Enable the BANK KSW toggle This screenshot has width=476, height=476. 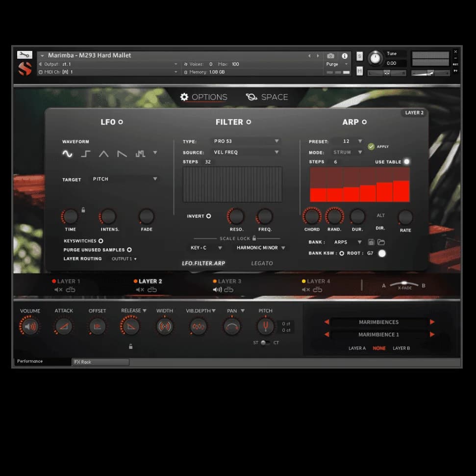[x=342, y=253]
